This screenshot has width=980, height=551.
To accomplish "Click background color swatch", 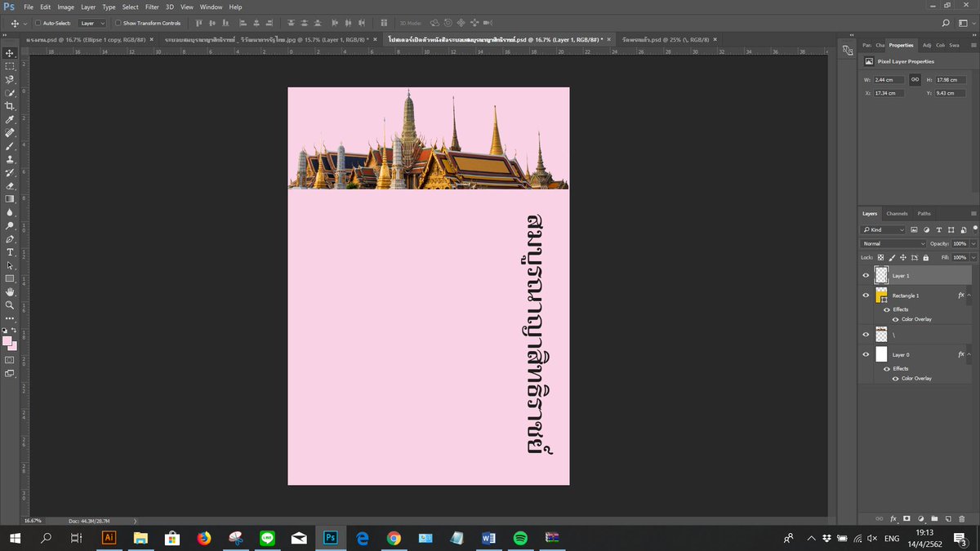I will coord(12,346).
